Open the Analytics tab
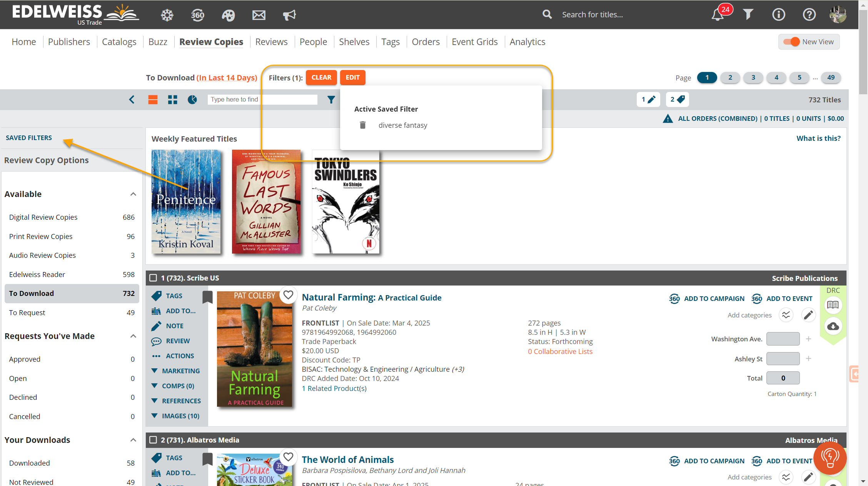868x486 pixels. click(527, 42)
